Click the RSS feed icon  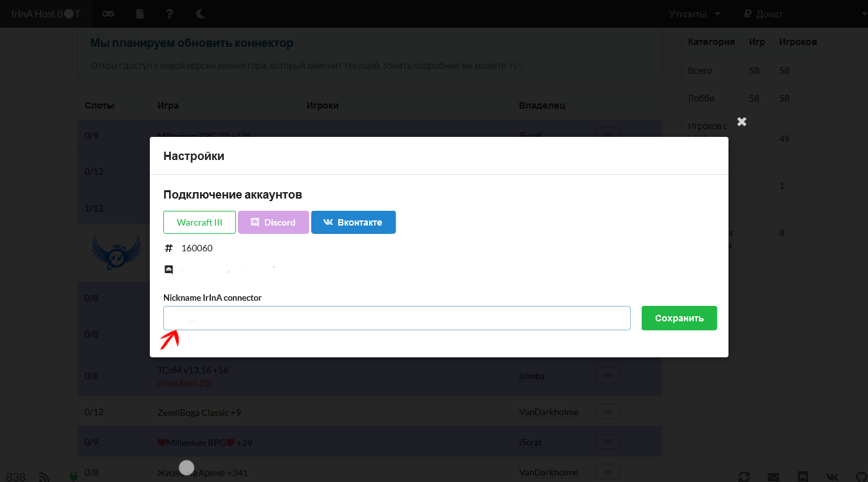click(44, 476)
